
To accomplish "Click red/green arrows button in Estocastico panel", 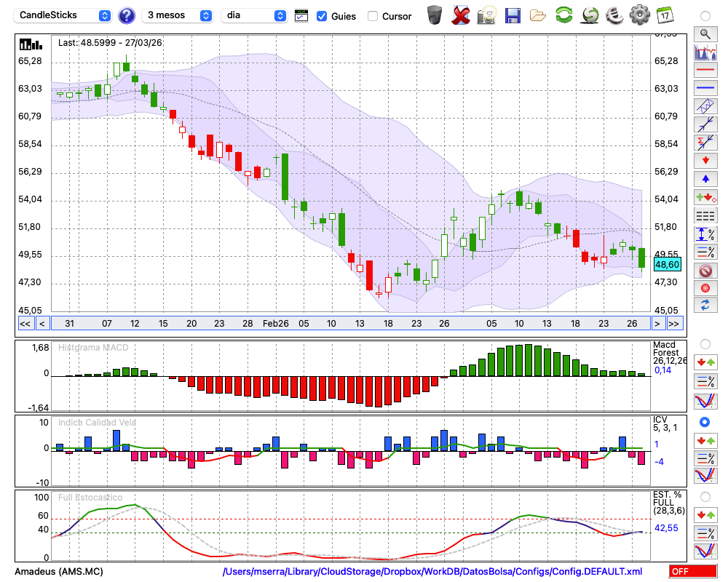I will tap(705, 514).
